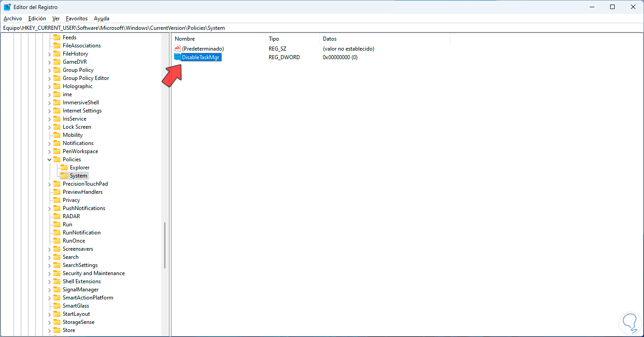Click the StorageSense folder icon
The height and width of the screenshot is (337, 644).
pyautogui.click(x=57, y=322)
